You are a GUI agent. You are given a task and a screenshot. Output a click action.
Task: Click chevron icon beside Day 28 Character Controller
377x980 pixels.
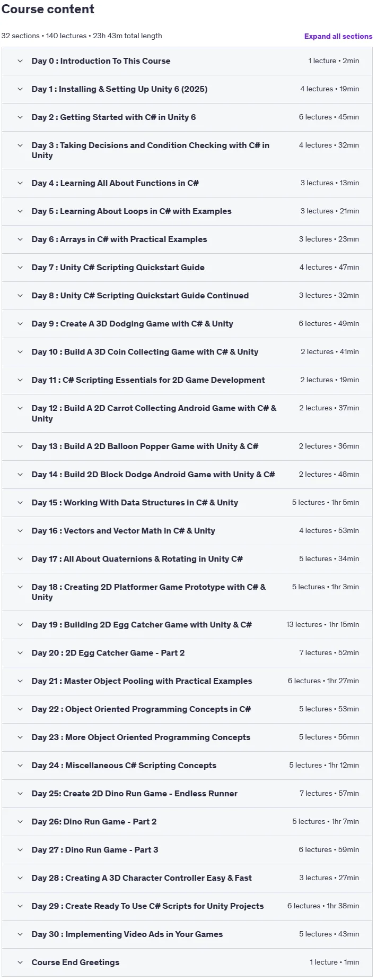20,878
